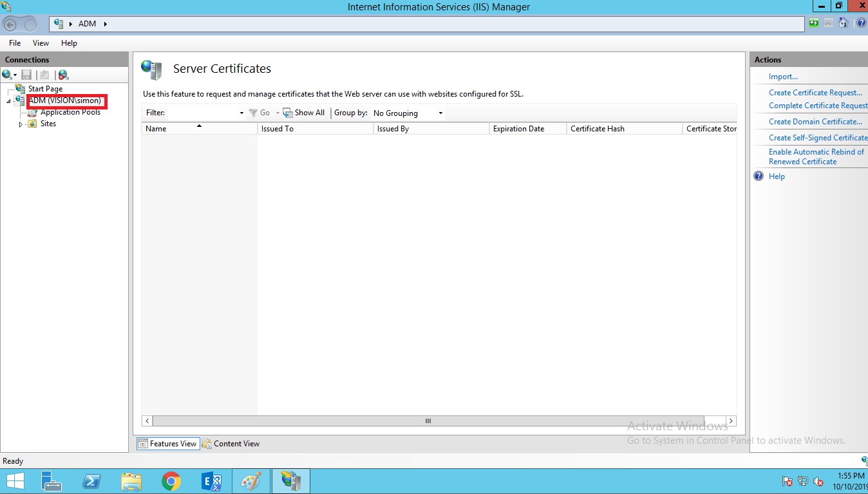
Task: Sort by the Certificate Hash column header
Action: click(625, 129)
